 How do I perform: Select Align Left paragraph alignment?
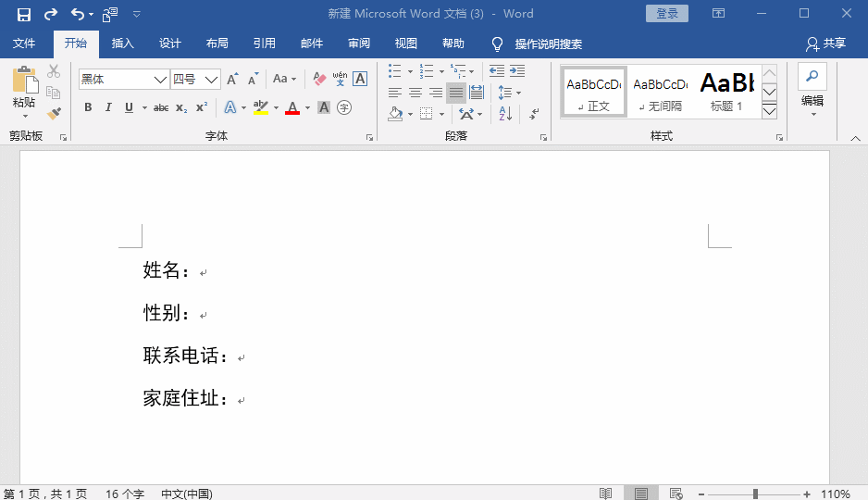click(395, 93)
